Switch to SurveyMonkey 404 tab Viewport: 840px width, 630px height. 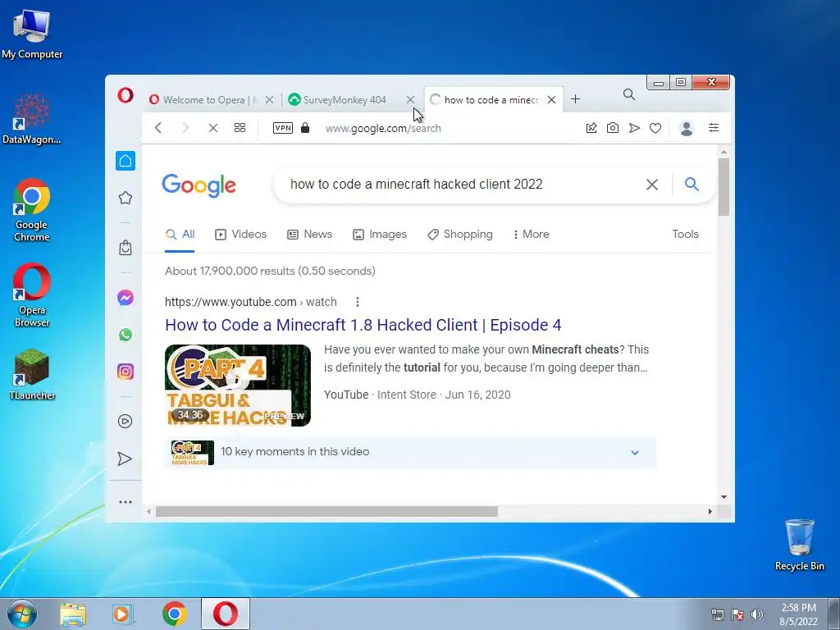click(x=345, y=99)
